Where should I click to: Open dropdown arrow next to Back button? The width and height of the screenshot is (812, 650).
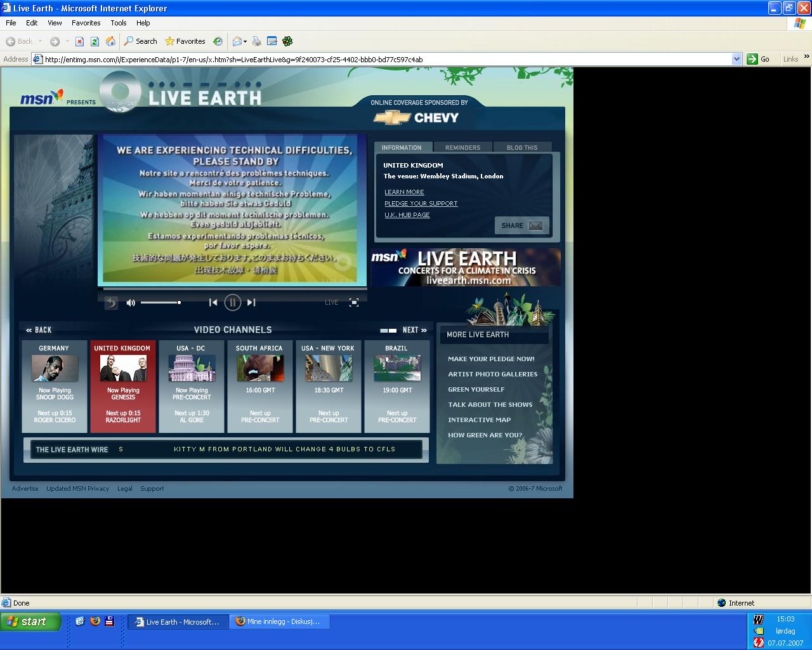click(x=40, y=41)
